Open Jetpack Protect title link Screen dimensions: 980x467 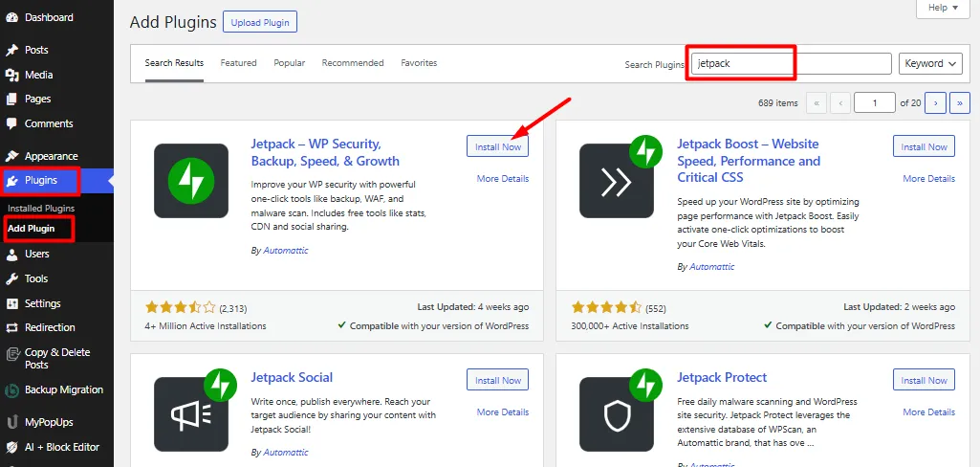tap(722, 378)
